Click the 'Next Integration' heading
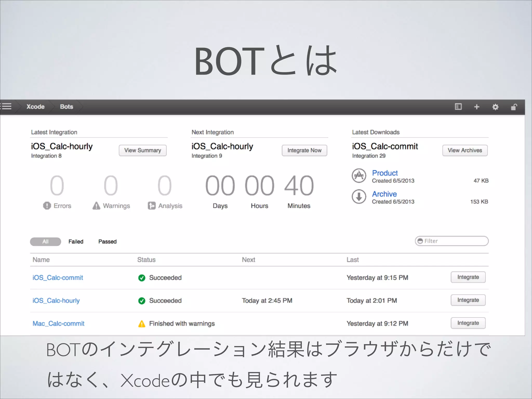 pyautogui.click(x=212, y=132)
